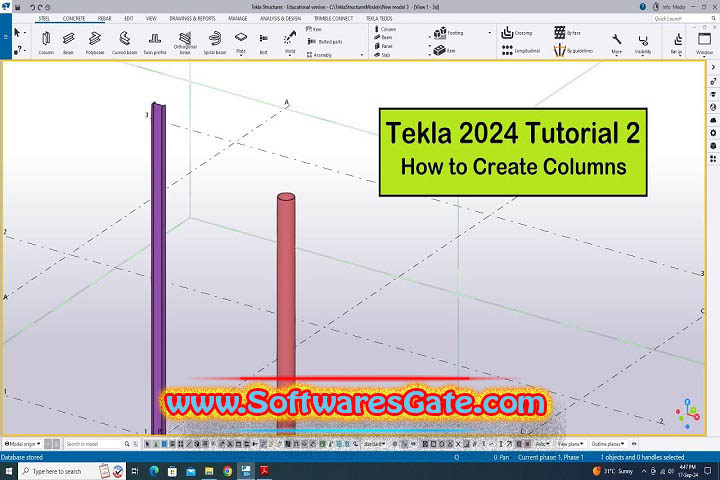720x480 pixels.
Task: Open Google Chrome from taskbar
Action: 227,471
